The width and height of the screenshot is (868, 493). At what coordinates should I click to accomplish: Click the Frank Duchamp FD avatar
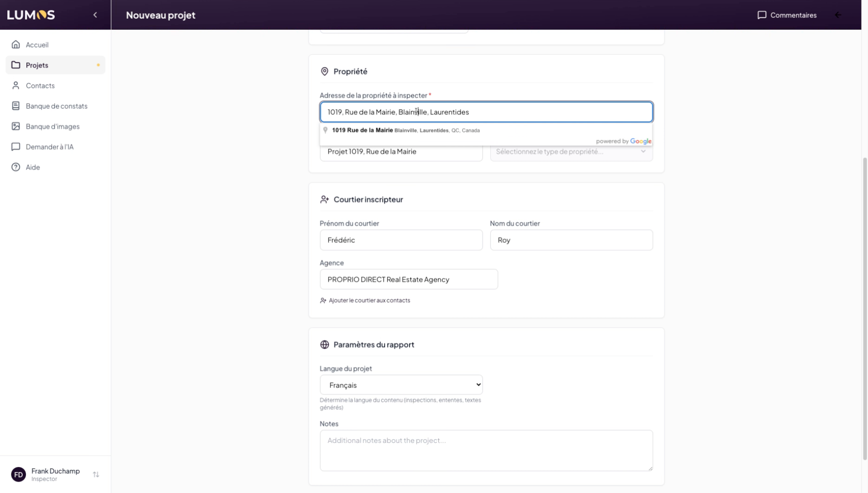19,475
